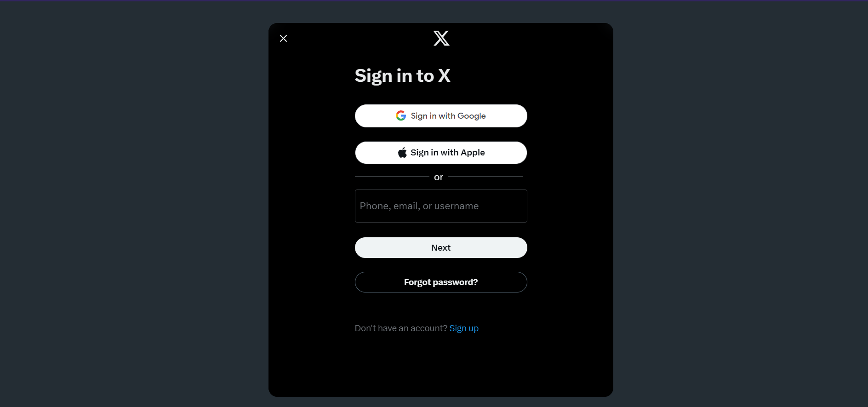Click the X logo at the dialog top

pyautogui.click(x=441, y=38)
